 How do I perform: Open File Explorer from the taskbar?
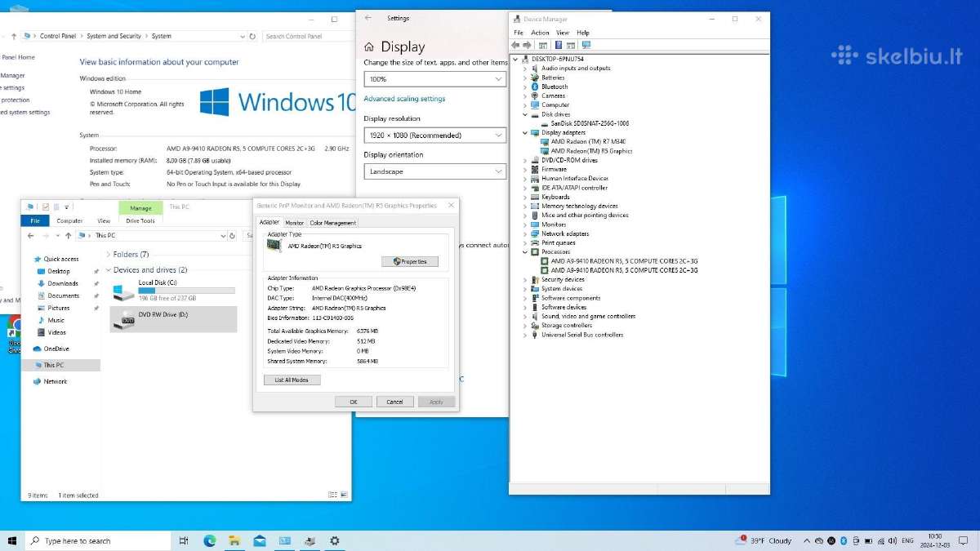[234, 540]
